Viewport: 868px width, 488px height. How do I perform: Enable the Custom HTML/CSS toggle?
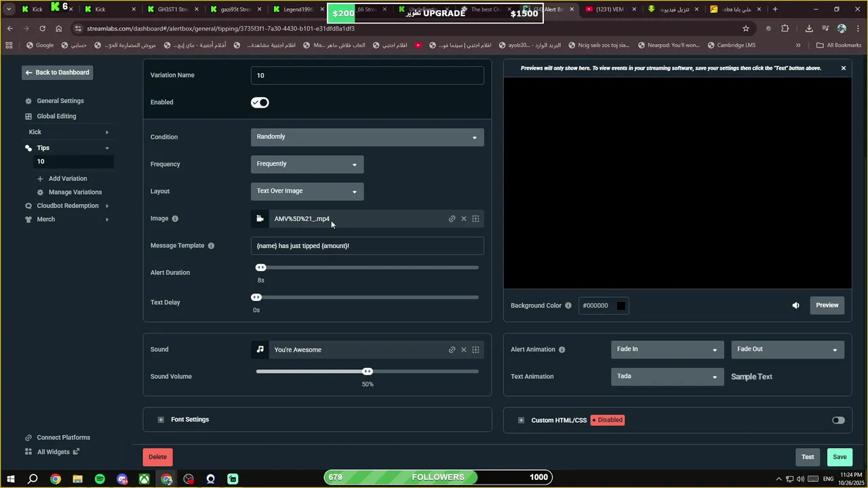pos(838,420)
